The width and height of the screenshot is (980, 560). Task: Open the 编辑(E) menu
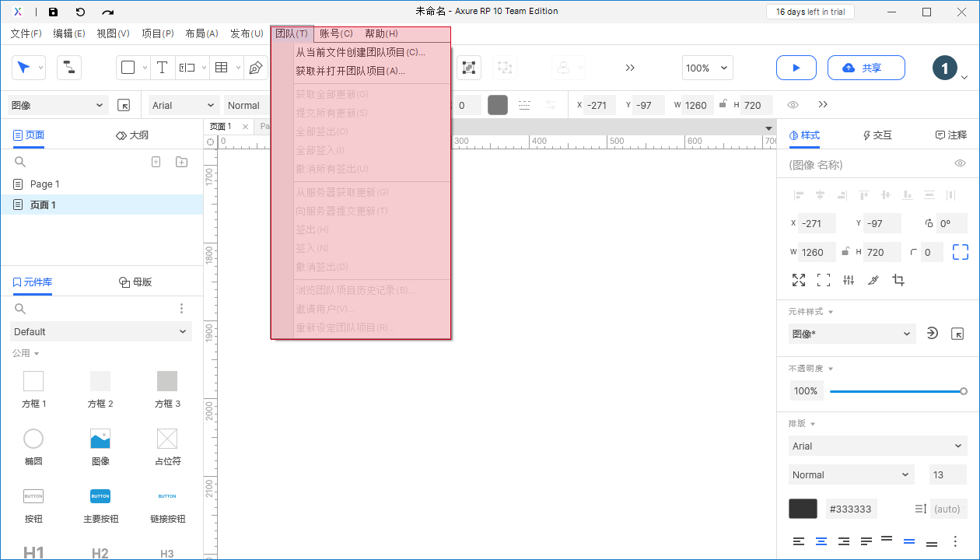69,33
